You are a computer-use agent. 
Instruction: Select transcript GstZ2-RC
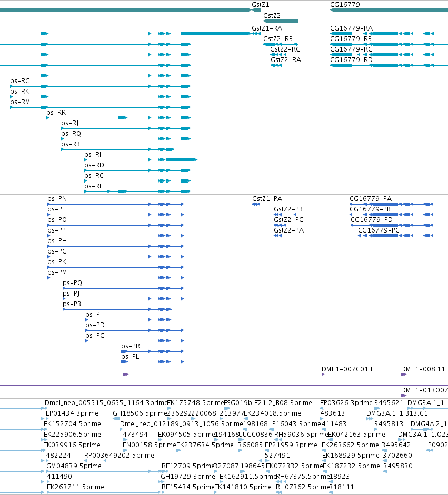click(x=285, y=49)
